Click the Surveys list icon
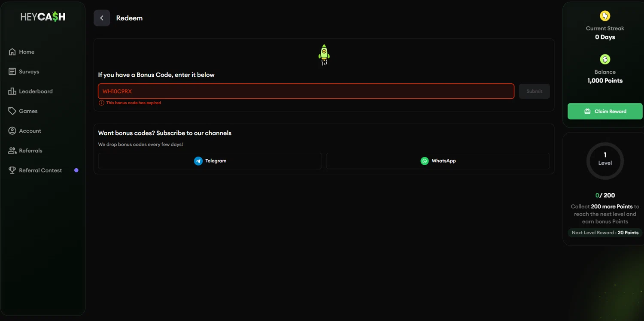The height and width of the screenshot is (321, 644). point(12,72)
